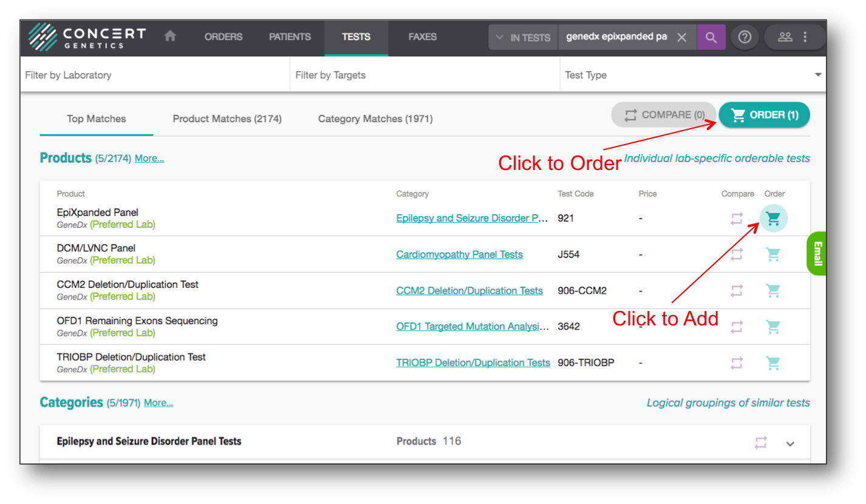The width and height of the screenshot is (866, 504).
Task: Clear the search text with X icon
Action: (681, 37)
